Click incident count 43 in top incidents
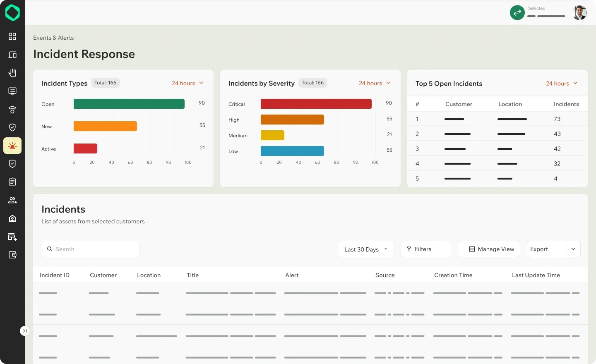The height and width of the screenshot is (364, 596). pos(557,134)
